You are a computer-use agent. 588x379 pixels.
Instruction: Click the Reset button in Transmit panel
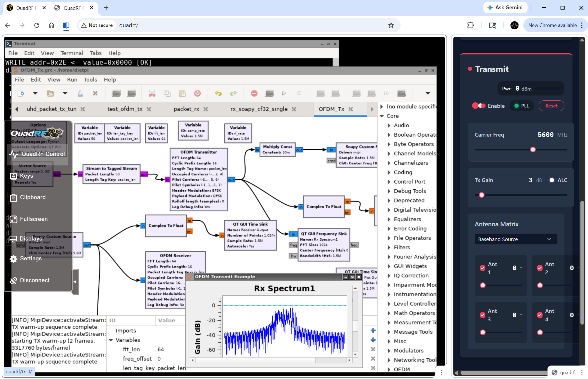[x=551, y=106]
